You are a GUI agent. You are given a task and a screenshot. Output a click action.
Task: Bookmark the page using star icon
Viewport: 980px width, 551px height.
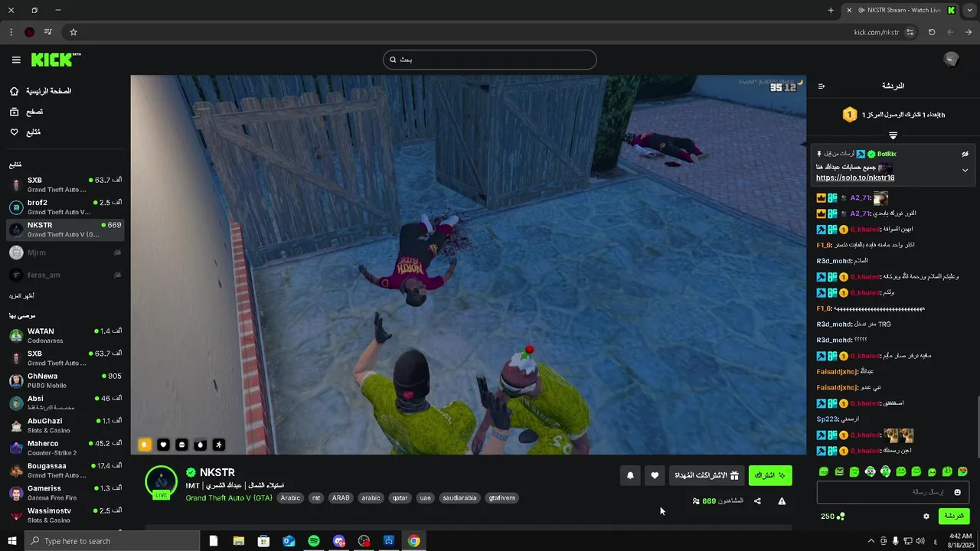point(73,32)
